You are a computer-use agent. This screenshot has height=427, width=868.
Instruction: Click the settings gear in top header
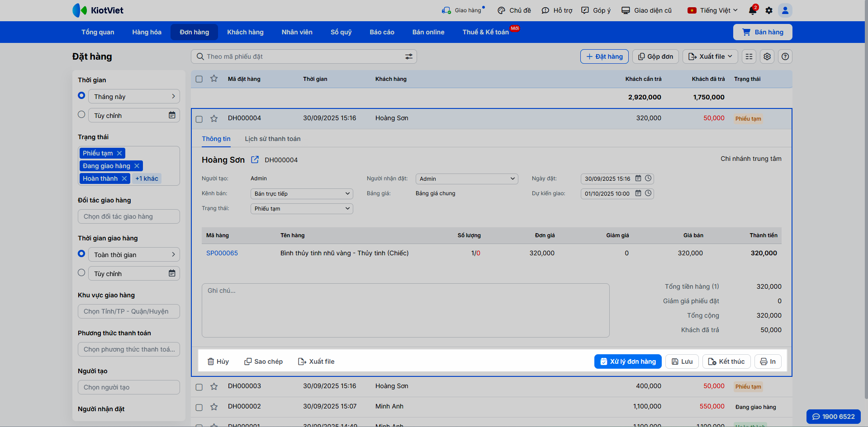[x=769, y=10]
